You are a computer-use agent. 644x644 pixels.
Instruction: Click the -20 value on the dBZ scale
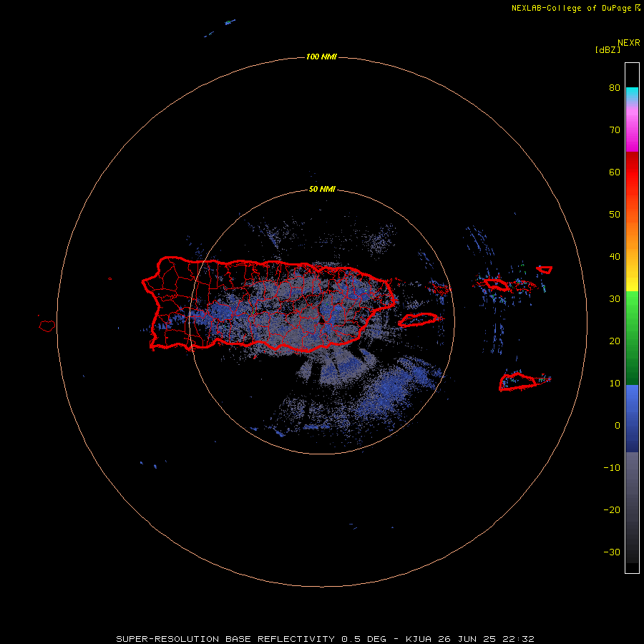click(612, 509)
